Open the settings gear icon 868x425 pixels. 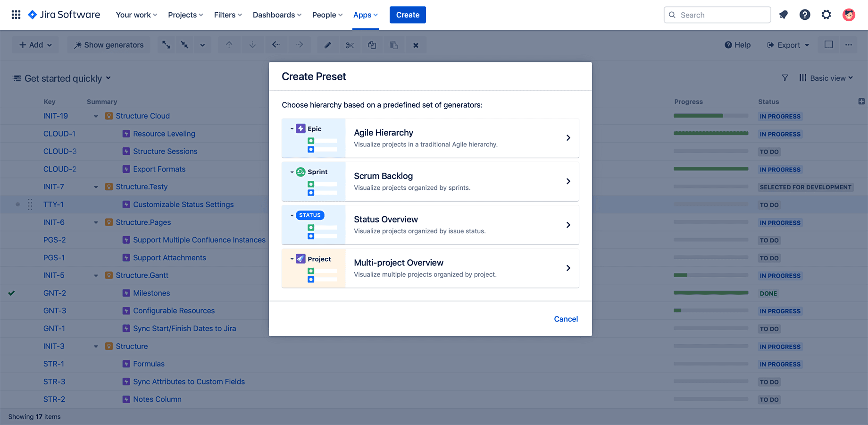click(826, 15)
